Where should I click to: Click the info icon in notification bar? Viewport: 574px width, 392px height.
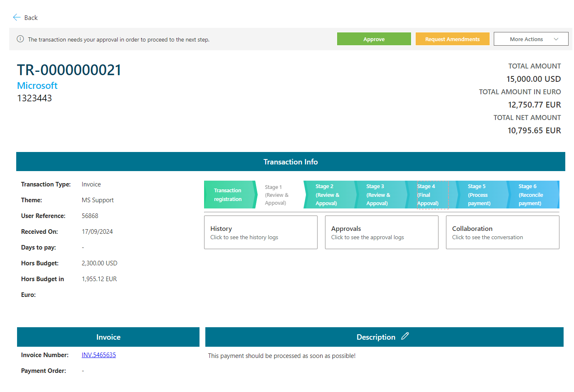[20, 39]
